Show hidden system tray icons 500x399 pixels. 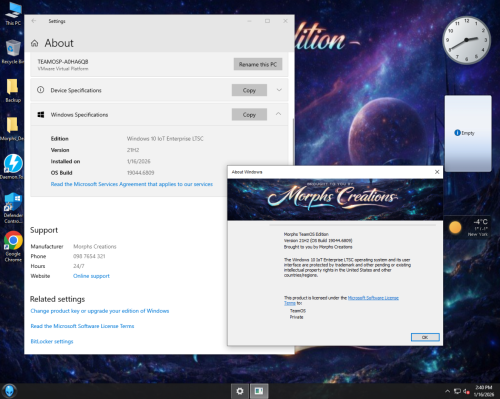point(447,391)
